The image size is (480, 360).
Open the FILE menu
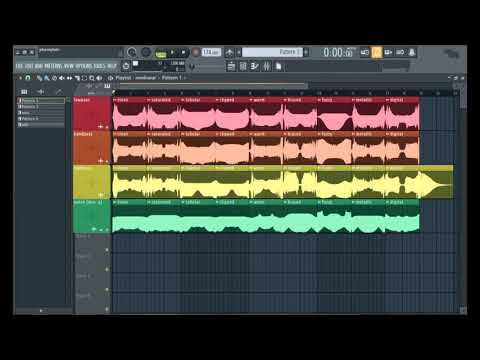coord(20,66)
